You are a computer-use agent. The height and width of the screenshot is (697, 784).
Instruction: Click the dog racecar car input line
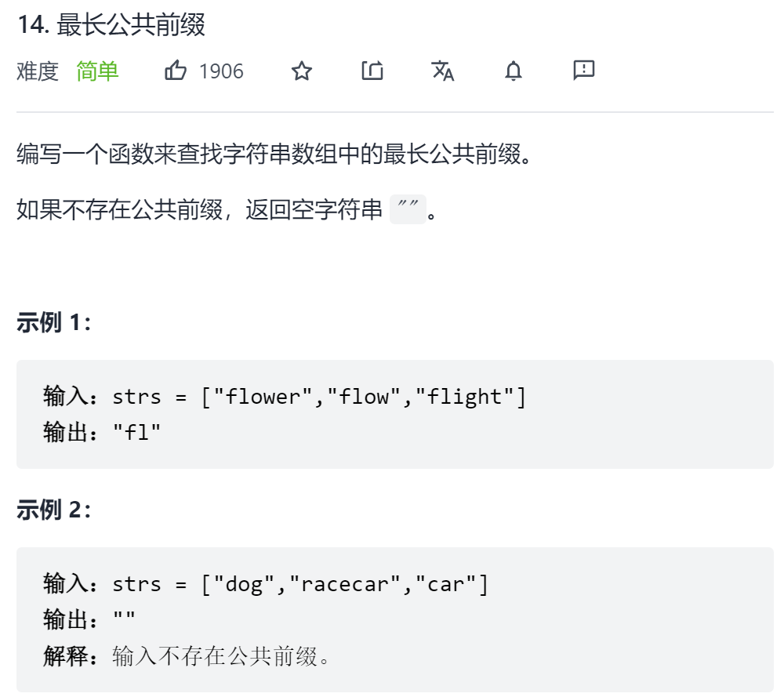pos(266,584)
